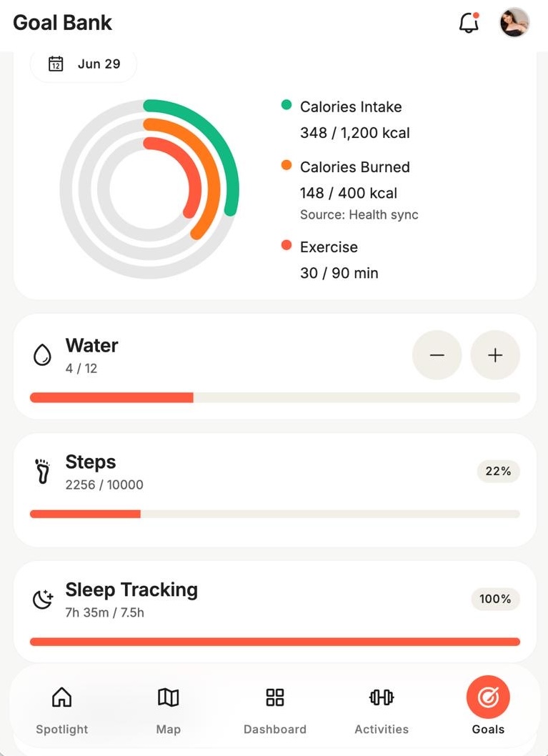Screen dimensions: 548x756
Task: Switch to the Dashboard tab
Action: click(275, 711)
